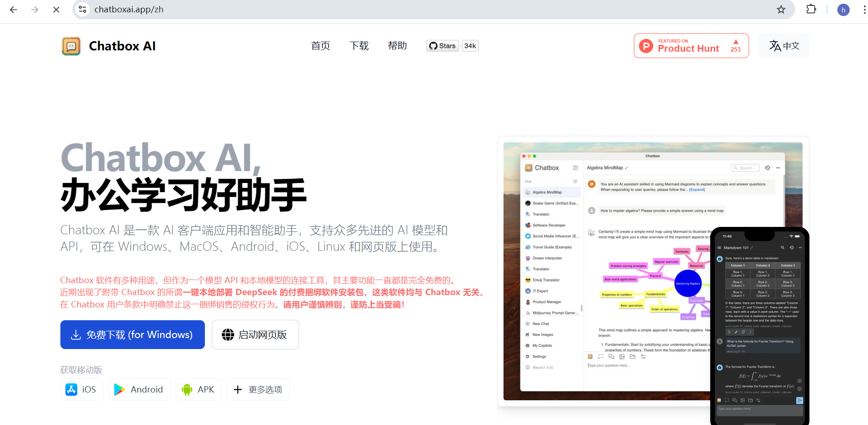
Task: Click the browser back arrow
Action: [x=13, y=10]
